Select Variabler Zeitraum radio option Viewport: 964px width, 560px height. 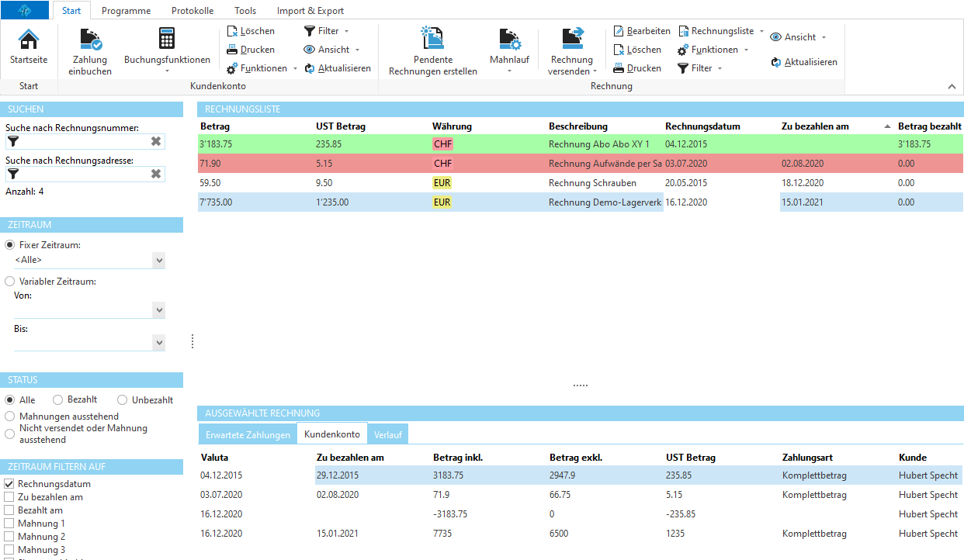click(9, 282)
